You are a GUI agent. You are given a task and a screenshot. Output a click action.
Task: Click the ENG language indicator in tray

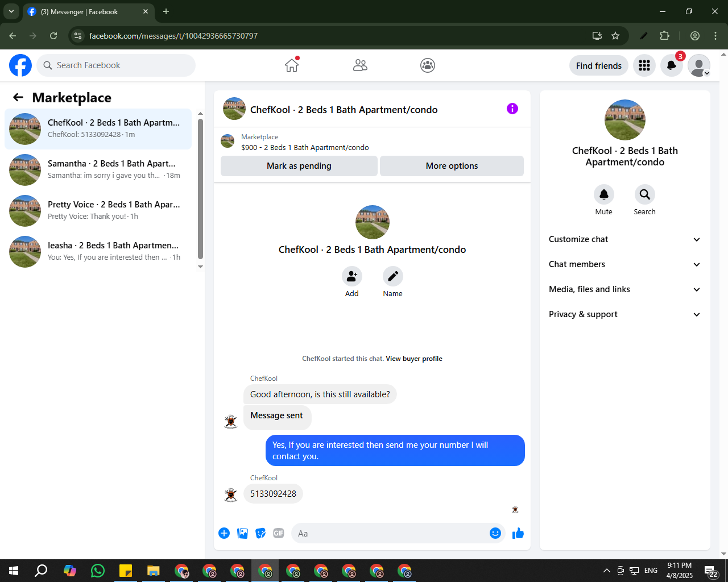click(x=651, y=571)
